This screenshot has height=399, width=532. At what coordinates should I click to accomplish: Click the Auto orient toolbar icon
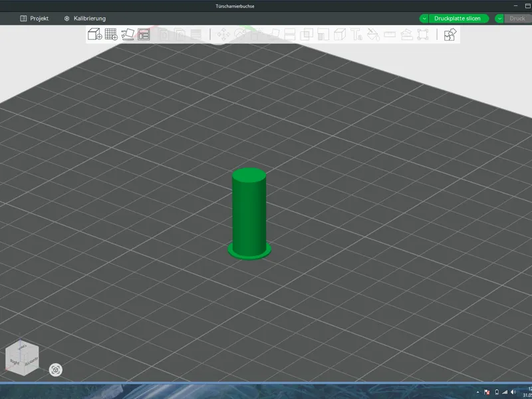coord(128,35)
